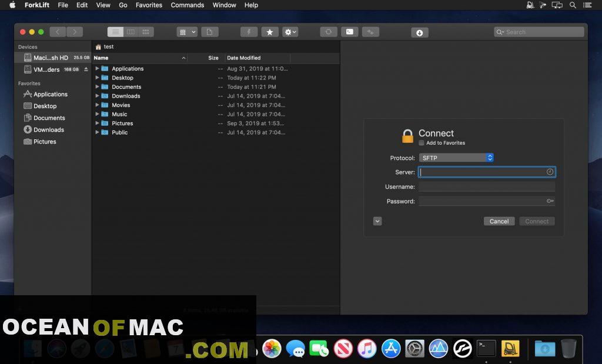Open Notification Center from menu bar

pyautogui.click(x=587, y=5)
